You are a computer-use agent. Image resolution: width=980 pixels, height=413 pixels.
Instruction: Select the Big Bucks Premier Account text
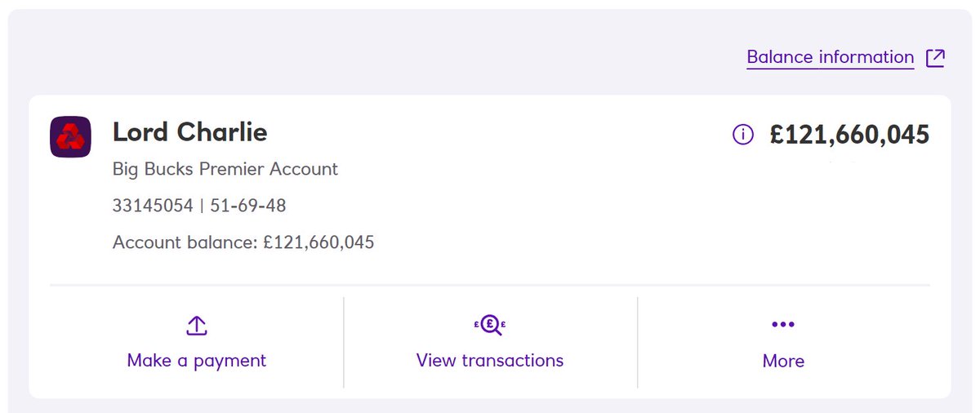pyautogui.click(x=225, y=170)
